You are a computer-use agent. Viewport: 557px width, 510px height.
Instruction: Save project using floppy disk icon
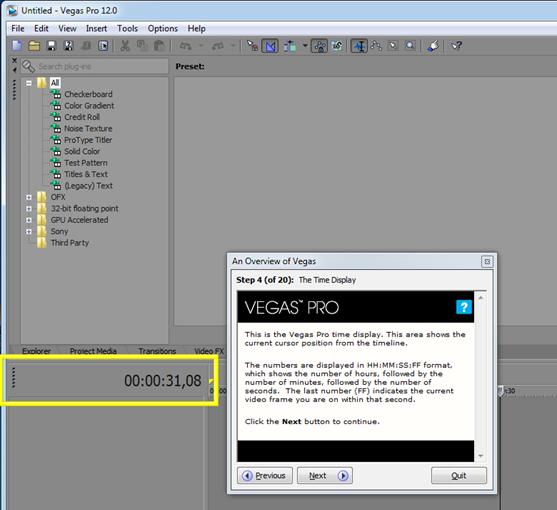(x=52, y=46)
